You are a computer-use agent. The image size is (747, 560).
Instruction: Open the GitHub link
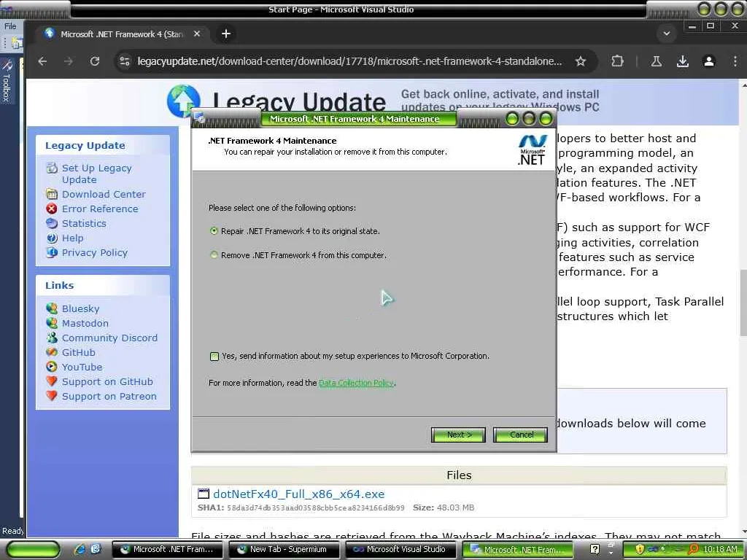[79, 352]
